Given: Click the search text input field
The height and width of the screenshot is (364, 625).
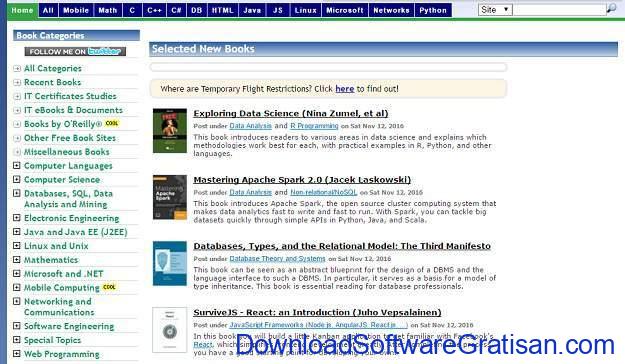Looking at the screenshot, I should pyautogui.click(x=559, y=10).
